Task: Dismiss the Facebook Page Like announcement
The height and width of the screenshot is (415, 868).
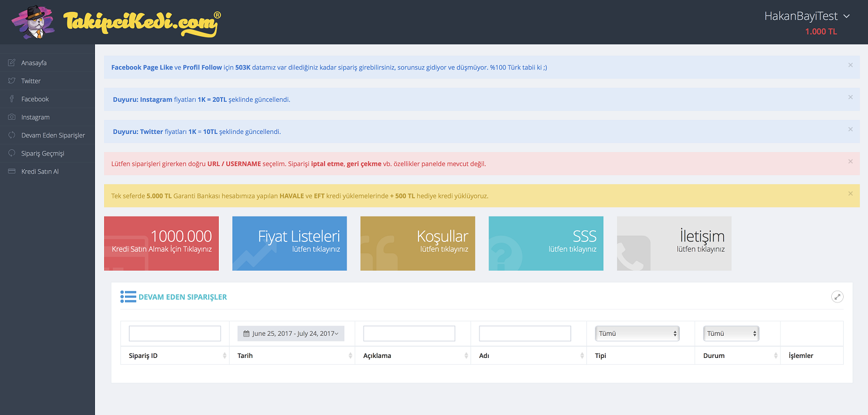Action: pyautogui.click(x=850, y=65)
